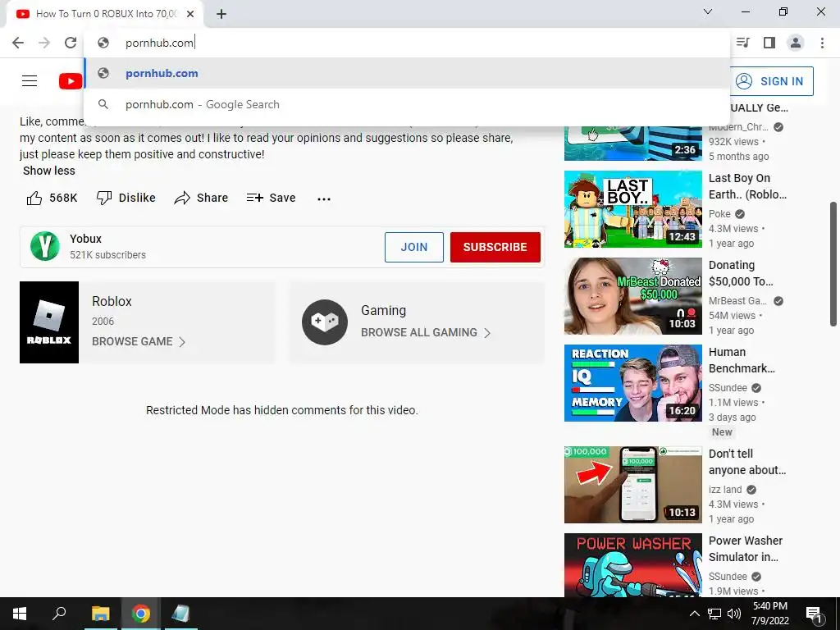Click the YouTube logo icon
Image resolution: width=840 pixels, height=630 pixels.
[x=71, y=81]
